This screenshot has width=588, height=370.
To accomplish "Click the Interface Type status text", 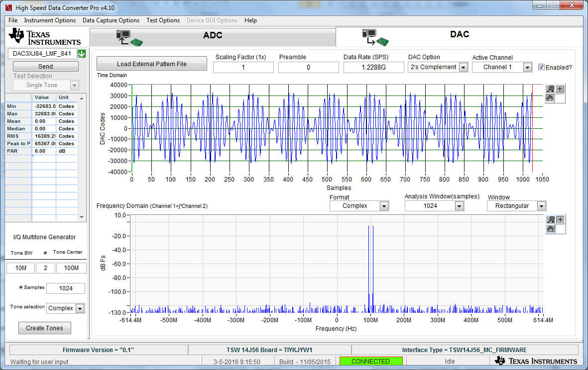I will [464, 350].
